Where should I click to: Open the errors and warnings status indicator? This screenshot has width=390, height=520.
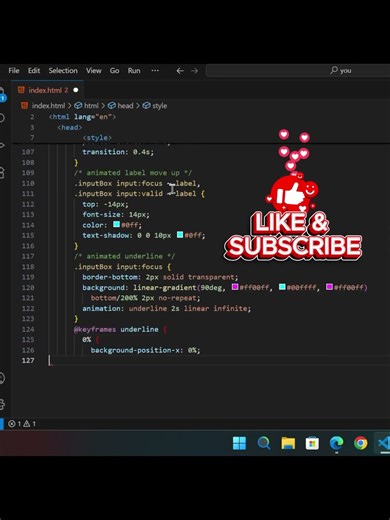tap(22, 424)
